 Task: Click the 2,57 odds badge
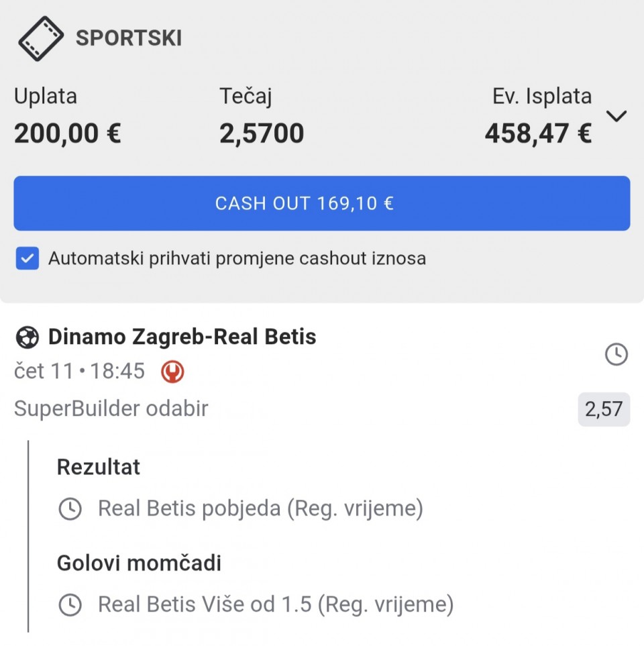603,409
